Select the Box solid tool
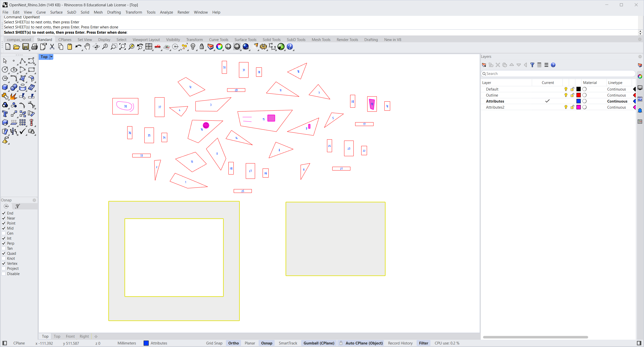 [5, 87]
